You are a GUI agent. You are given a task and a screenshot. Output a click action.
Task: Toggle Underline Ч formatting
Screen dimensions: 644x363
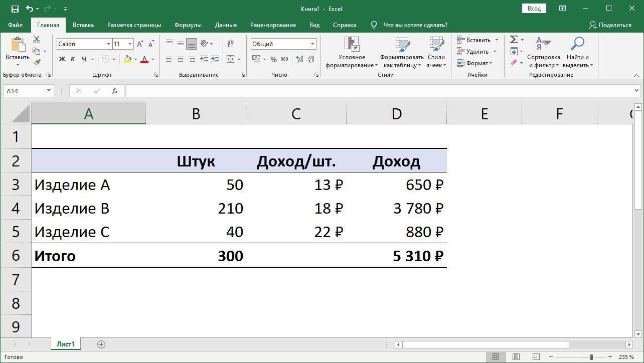point(84,59)
